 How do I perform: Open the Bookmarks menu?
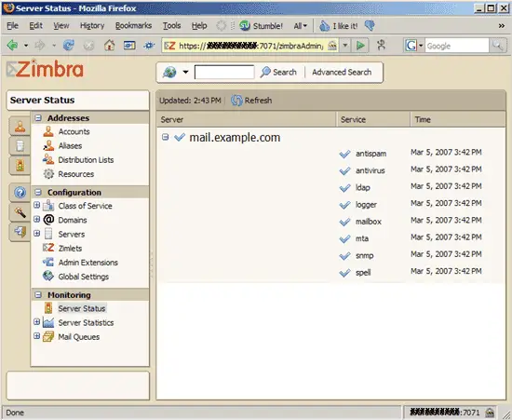pyautogui.click(x=133, y=25)
